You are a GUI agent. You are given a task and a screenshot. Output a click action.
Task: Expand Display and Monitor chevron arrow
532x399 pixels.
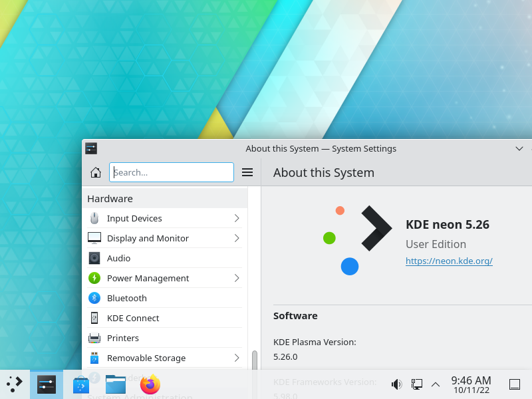(237, 238)
